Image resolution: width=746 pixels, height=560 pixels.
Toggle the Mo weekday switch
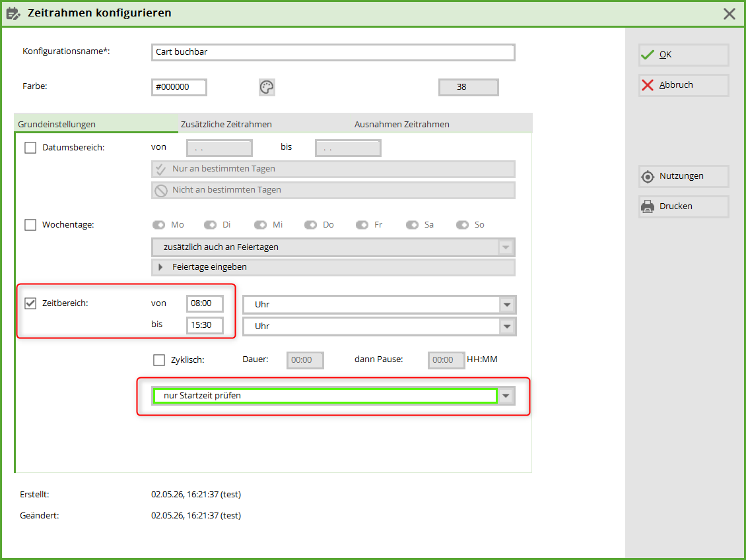pyautogui.click(x=158, y=225)
